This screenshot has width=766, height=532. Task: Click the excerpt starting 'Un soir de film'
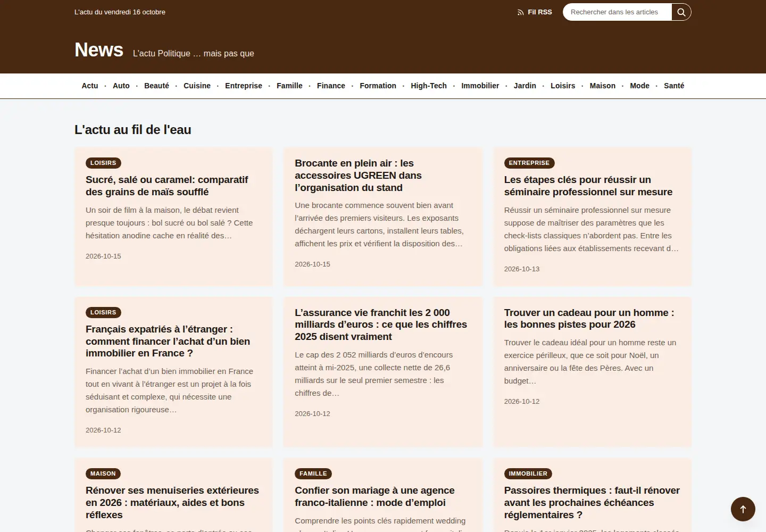pyautogui.click(x=169, y=223)
